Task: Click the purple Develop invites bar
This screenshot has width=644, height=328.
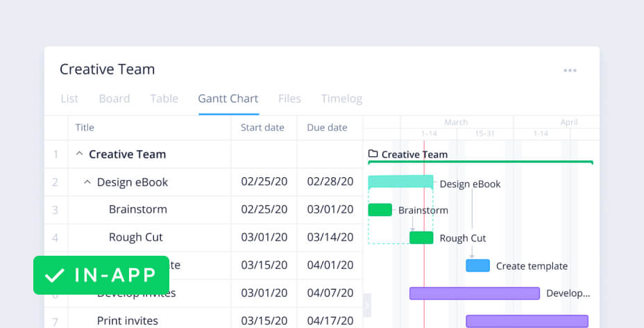Action: coord(475,293)
